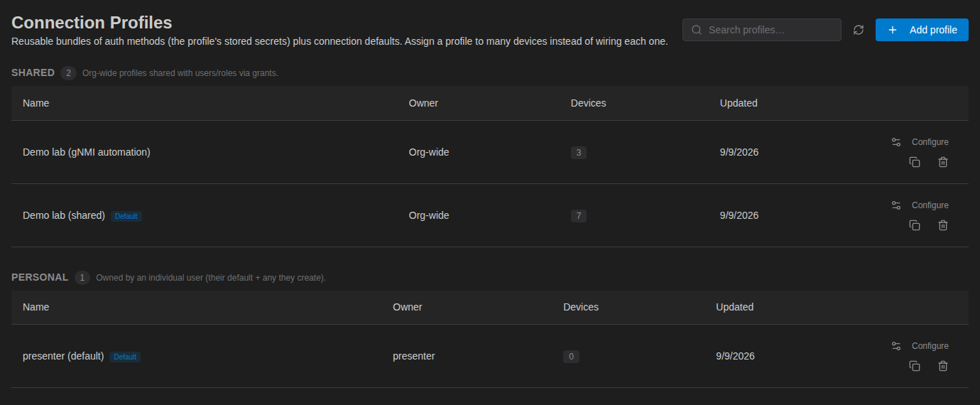Click updated date of gNMI automation row
This screenshot has height=405, width=980.
tap(739, 152)
